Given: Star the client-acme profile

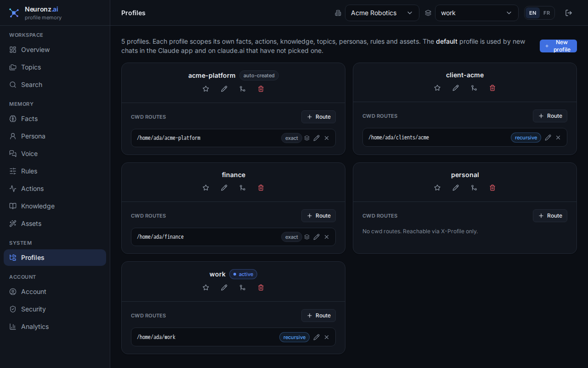Looking at the screenshot, I should pyautogui.click(x=437, y=88).
